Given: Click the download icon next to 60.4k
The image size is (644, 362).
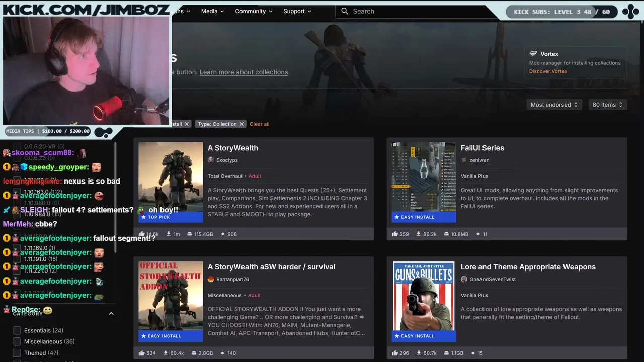Looking at the screenshot, I should pyautogui.click(x=166, y=353).
